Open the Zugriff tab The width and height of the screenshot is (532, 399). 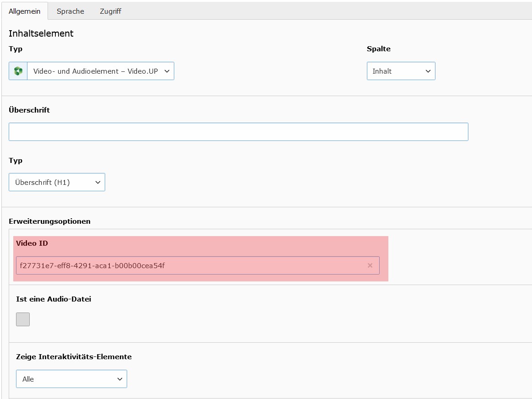pyautogui.click(x=110, y=11)
